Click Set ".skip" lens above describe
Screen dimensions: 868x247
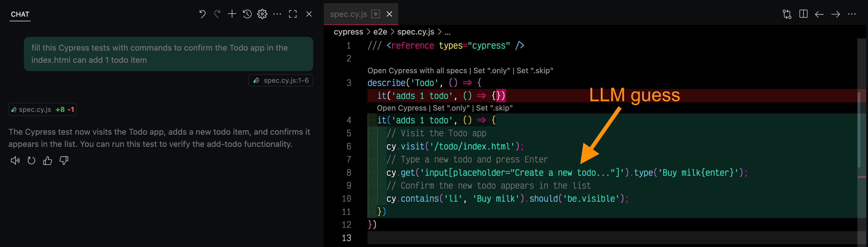tap(535, 71)
